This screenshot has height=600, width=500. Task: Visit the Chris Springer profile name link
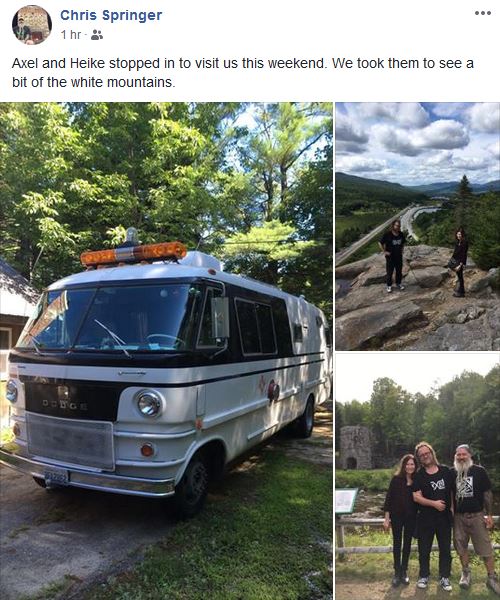pos(111,15)
